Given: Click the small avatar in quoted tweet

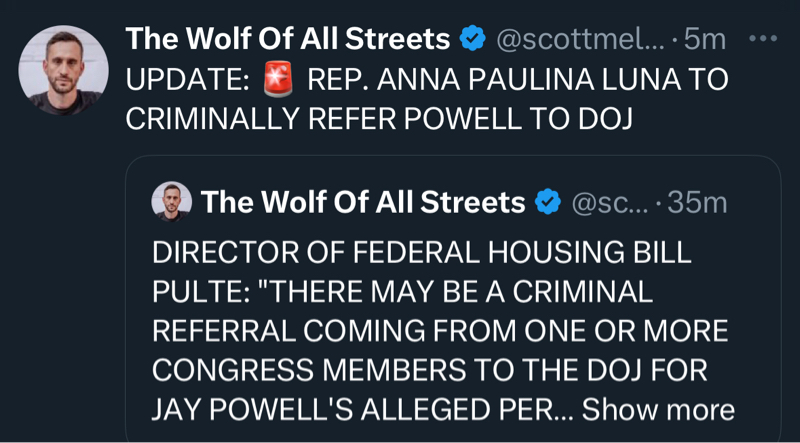Looking at the screenshot, I should [x=171, y=202].
